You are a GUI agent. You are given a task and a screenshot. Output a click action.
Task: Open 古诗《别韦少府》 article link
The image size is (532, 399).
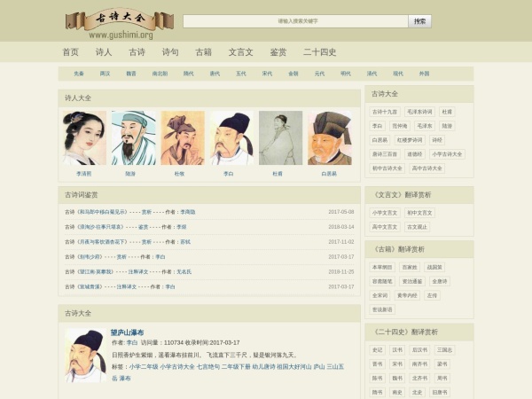pos(89,256)
